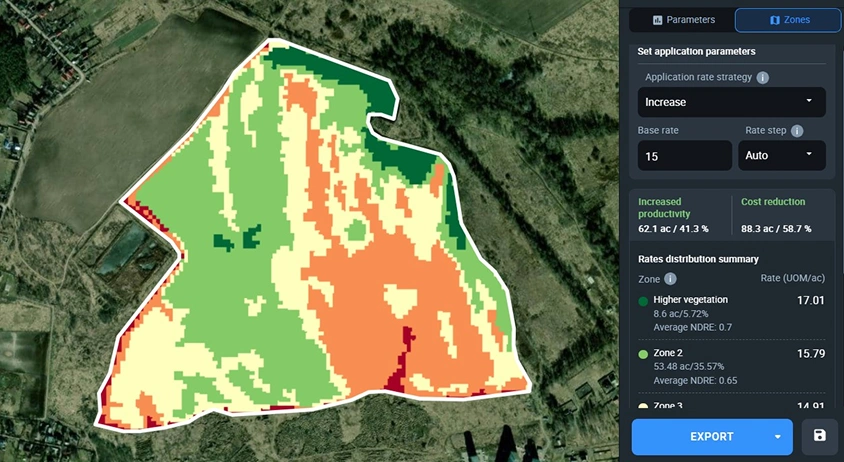Click the Higher vegetation dark green swatch
This screenshot has height=462, width=844.
click(x=643, y=301)
